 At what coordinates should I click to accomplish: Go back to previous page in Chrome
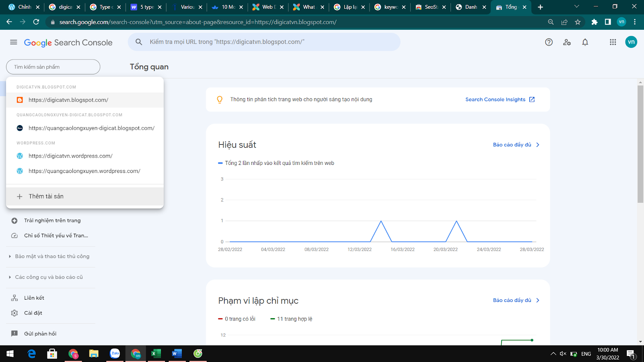pos(9,22)
